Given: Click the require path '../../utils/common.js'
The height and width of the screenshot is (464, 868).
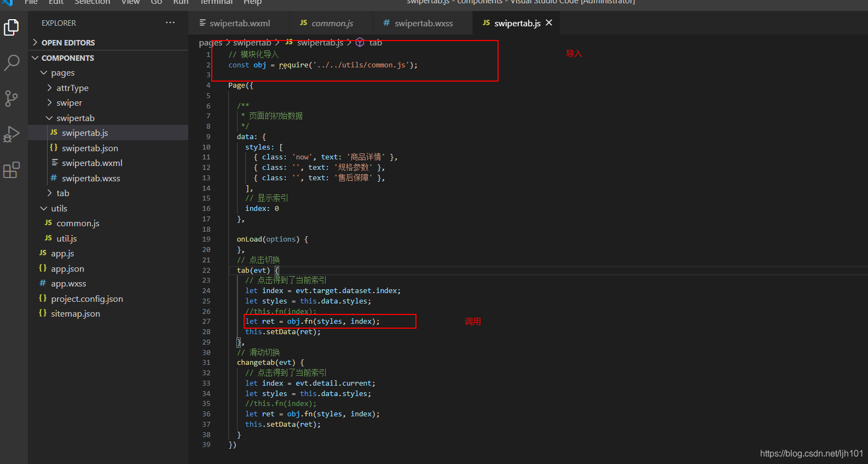Looking at the screenshot, I should [x=361, y=65].
